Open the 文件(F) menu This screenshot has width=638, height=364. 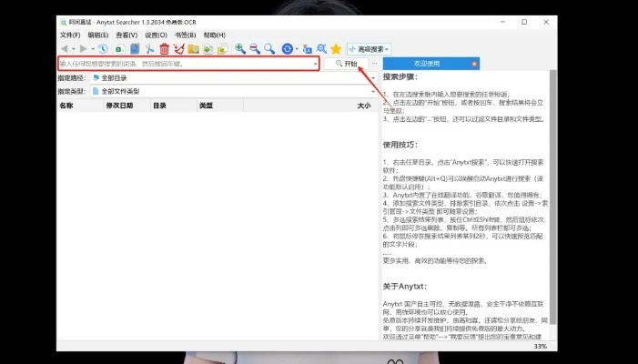pos(70,35)
